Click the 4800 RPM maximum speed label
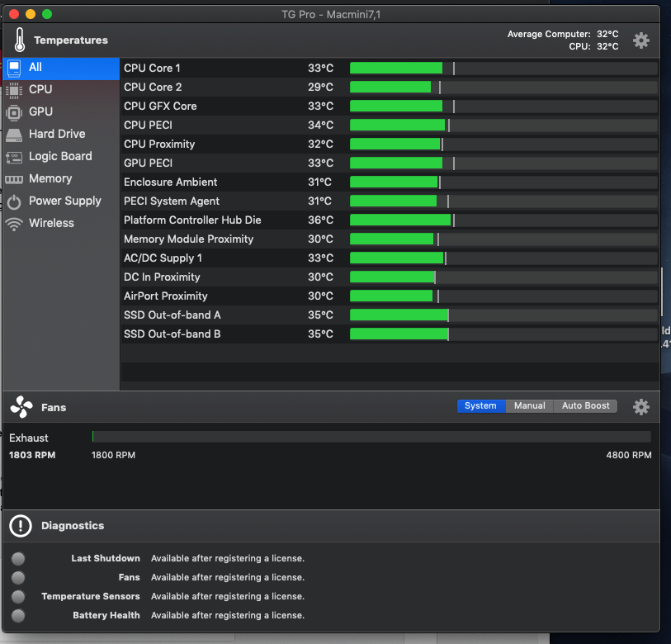The width and height of the screenshot is (671, 644). click(629, 455)
